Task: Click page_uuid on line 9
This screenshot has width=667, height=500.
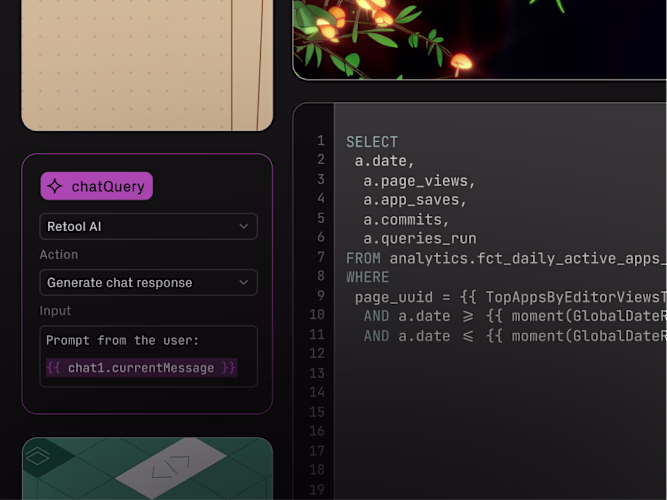Action: pos(394,297)
